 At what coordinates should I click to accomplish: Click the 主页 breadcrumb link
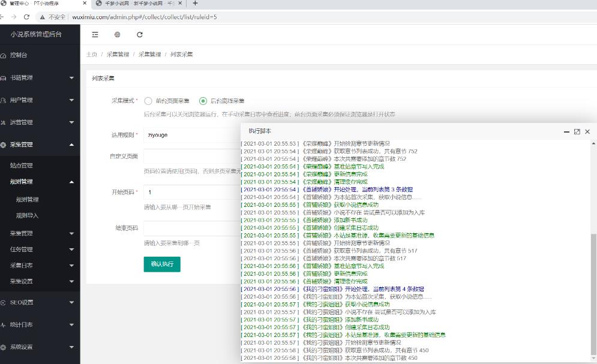[92, 53]
